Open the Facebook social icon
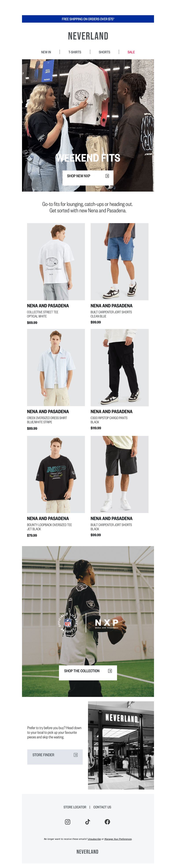Viewport: 176px width, 868px height. coord(107,821)
